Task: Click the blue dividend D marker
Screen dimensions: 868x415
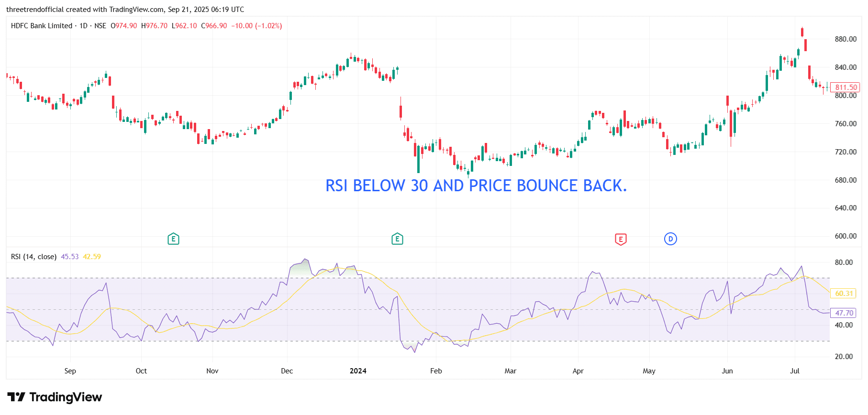Action: click(x=670, y=239)
